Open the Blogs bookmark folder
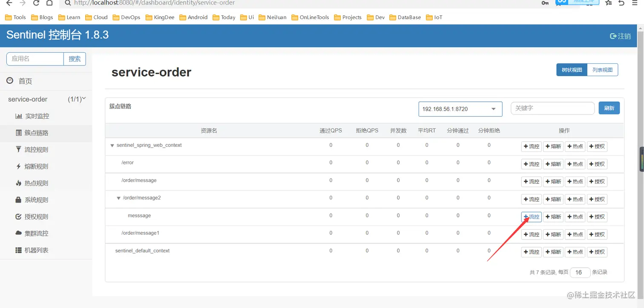 click(x=42, y=17)
